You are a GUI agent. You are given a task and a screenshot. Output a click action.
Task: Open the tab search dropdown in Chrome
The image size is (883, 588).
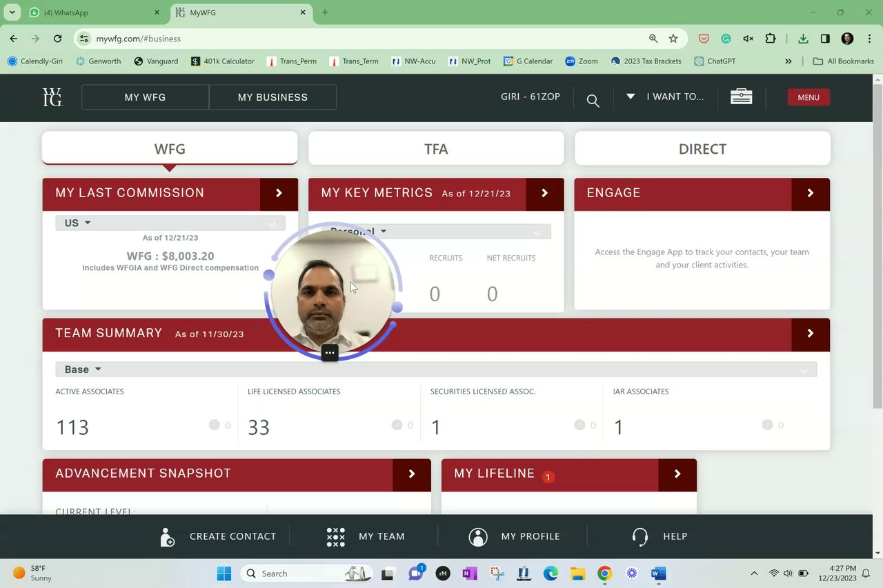pos(12,12)
